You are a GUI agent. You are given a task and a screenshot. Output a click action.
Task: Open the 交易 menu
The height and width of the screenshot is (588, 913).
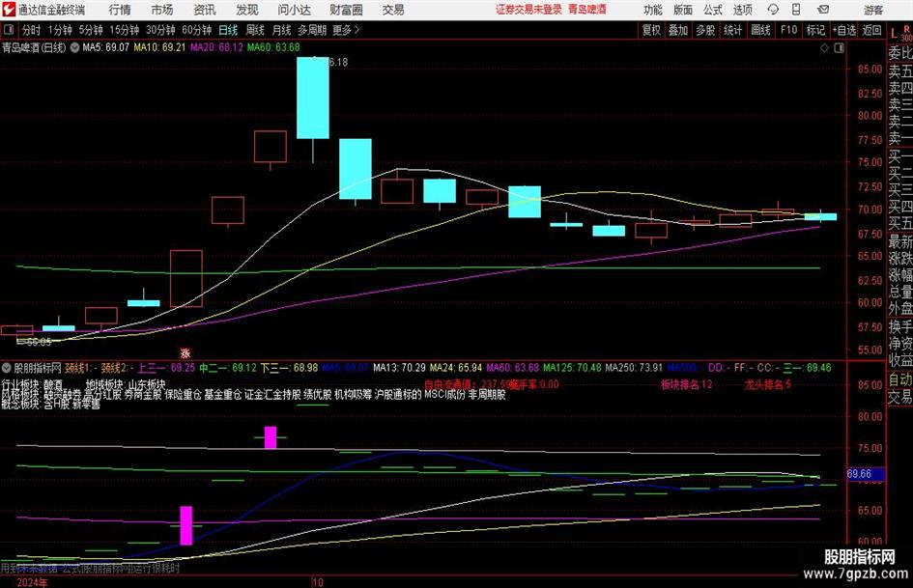click(x=393, y=10)
